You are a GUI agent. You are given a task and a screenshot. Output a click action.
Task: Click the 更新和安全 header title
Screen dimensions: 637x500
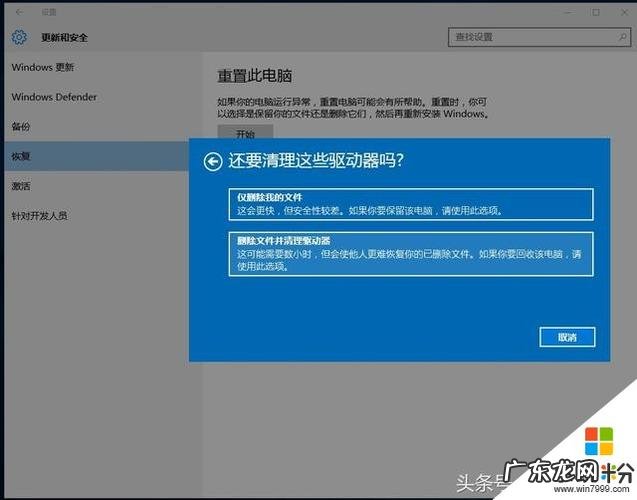[x=64, y=38]
